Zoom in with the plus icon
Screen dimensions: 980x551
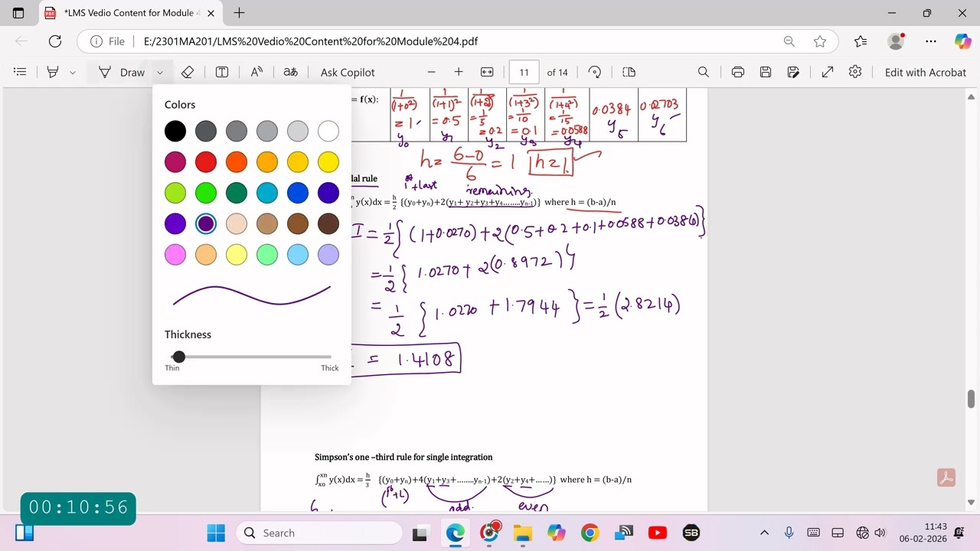click(459, 72)
